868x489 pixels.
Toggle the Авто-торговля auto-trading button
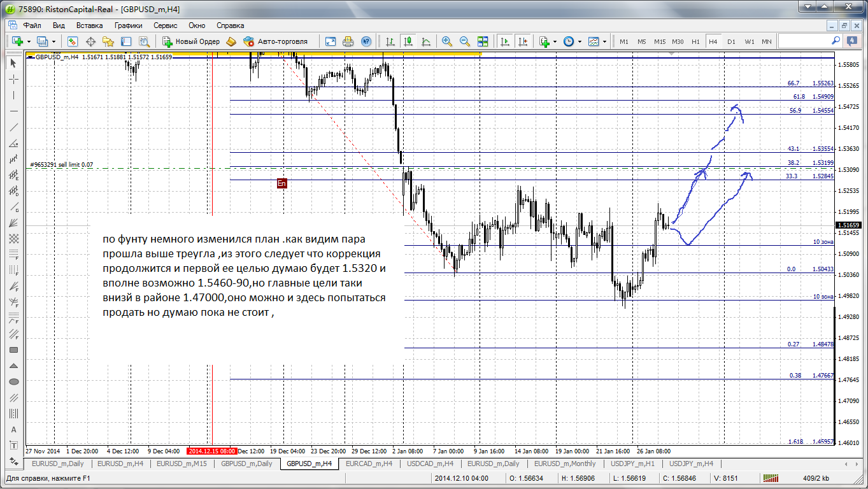pyautogui.click(x=275, y=41)
